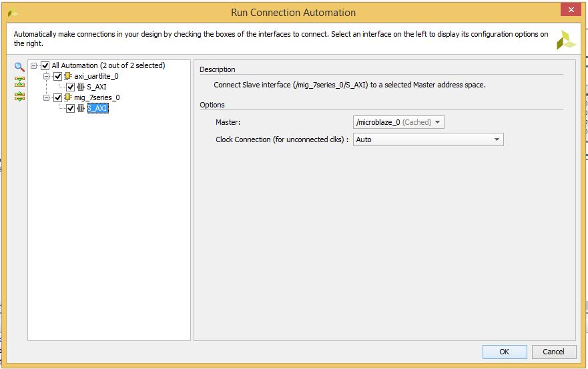Image resolution: width=588 pixels, height=369 pixels.
Task: Click the Vivado logo in title bar
Action: click(13, 13)
